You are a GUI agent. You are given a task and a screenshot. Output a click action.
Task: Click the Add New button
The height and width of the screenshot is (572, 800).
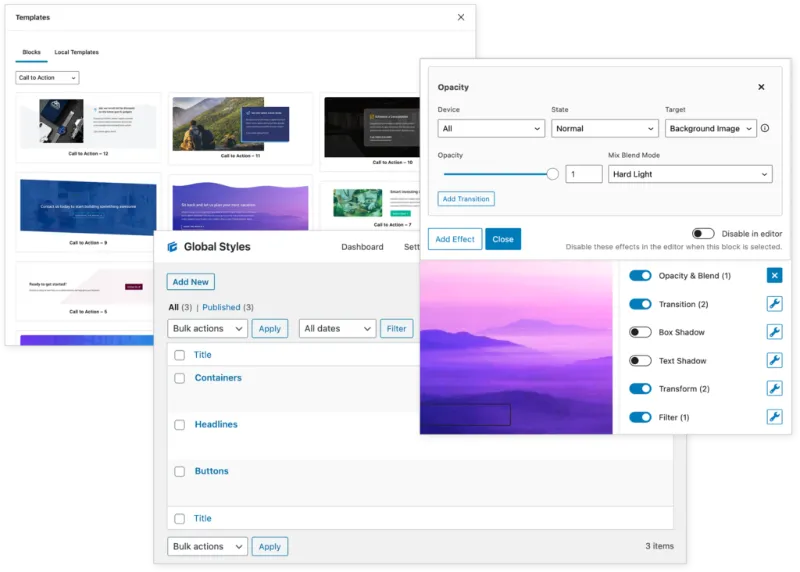pyautogui.click(x=190, y=282)
